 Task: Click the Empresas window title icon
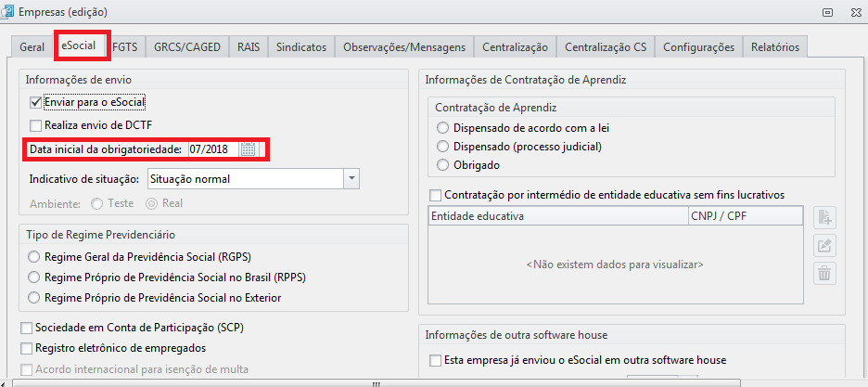click(7, 12)
